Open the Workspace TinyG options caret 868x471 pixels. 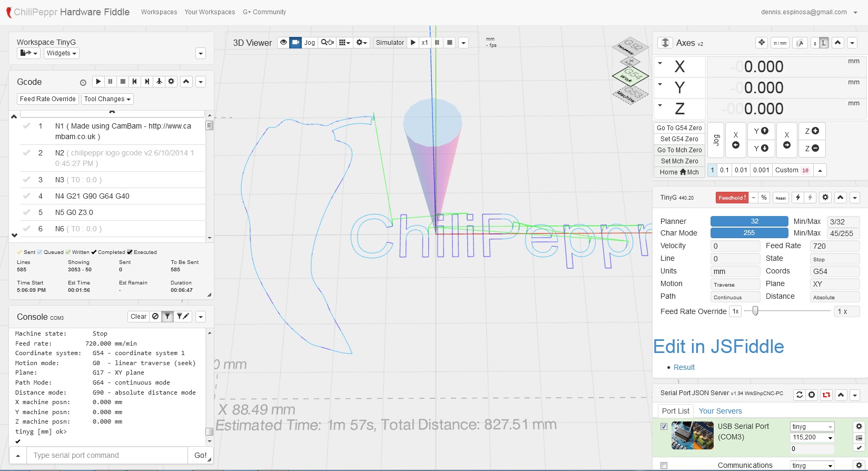(x=200, y=53)
